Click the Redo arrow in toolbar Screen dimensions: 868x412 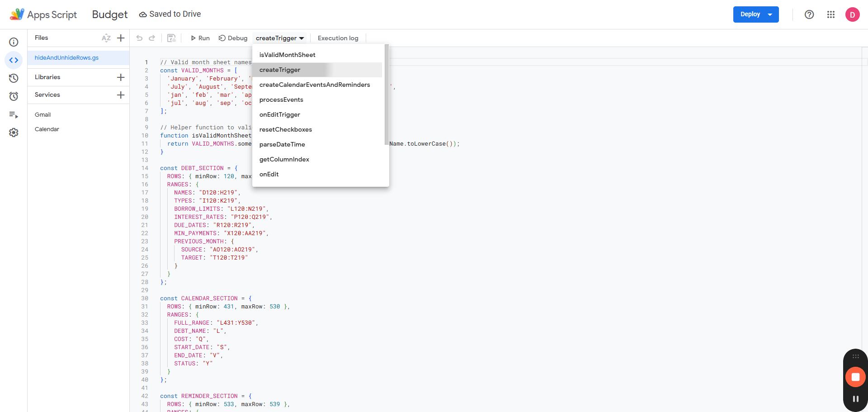pyautogui.click(x=152, y=38)
